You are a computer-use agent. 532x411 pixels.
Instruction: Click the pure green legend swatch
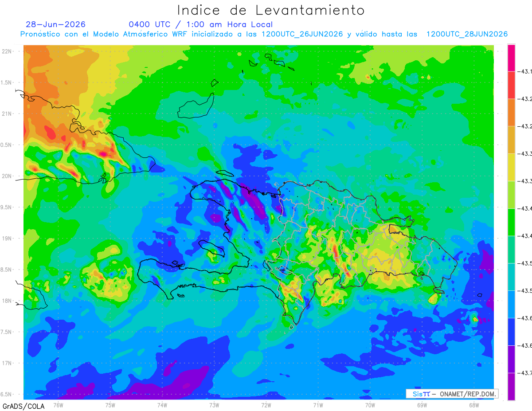pyautogui.click(x=511, y=222)
